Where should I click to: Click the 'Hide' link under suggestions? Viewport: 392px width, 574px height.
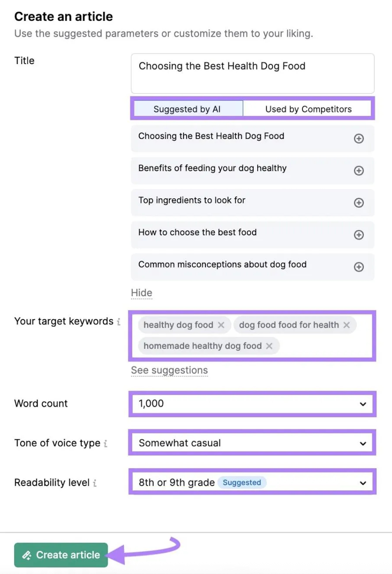141,293
